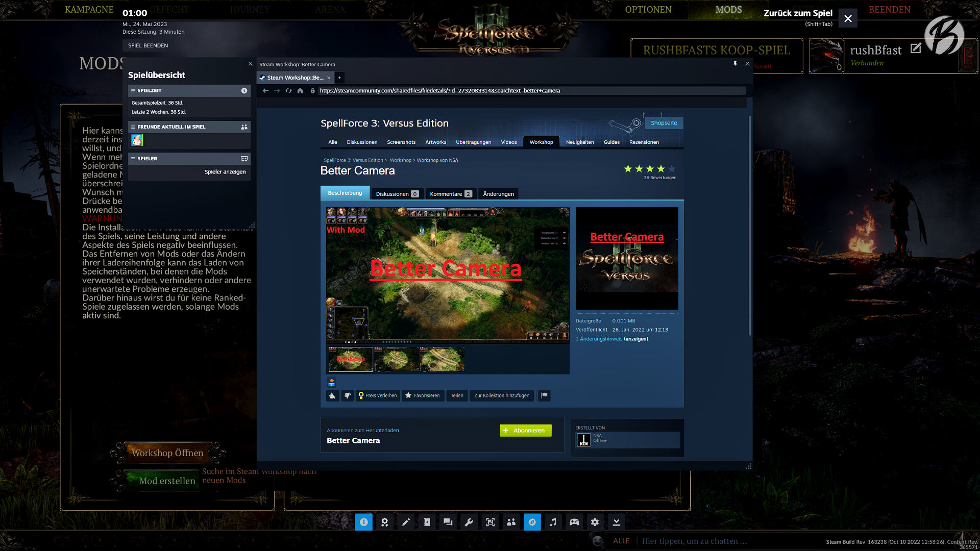Open the Shopseite link on the workshop page
Viewport: 980px width, 551px height.
664,123
